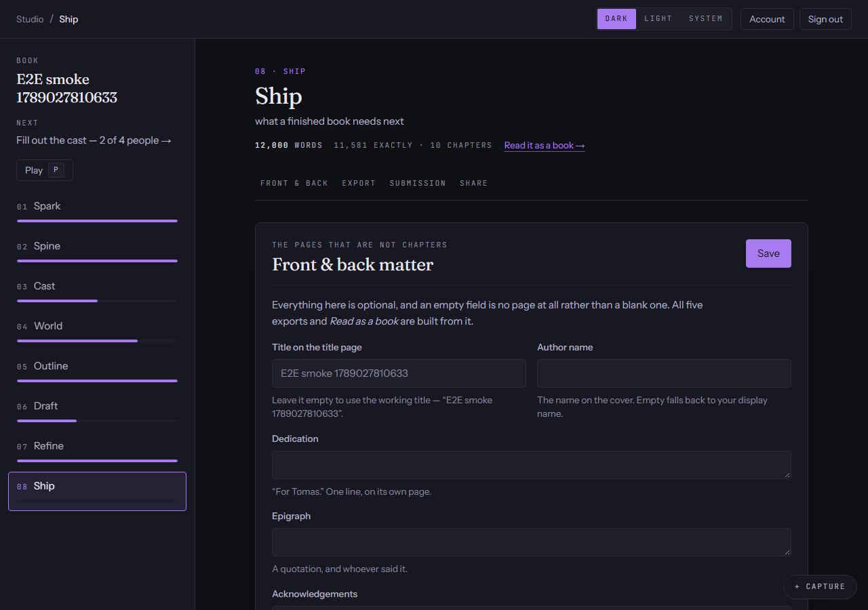Focus the 'Title on the title page' field
Screen dimensions: 868x610
point(399,373)
